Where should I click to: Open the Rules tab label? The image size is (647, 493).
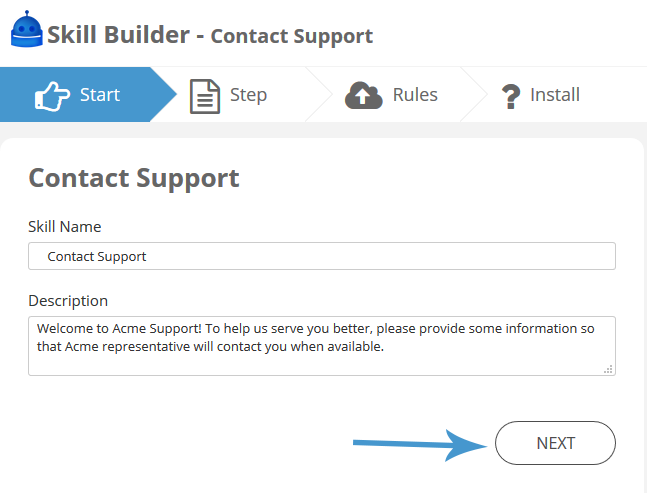click(x=415, y=94)
